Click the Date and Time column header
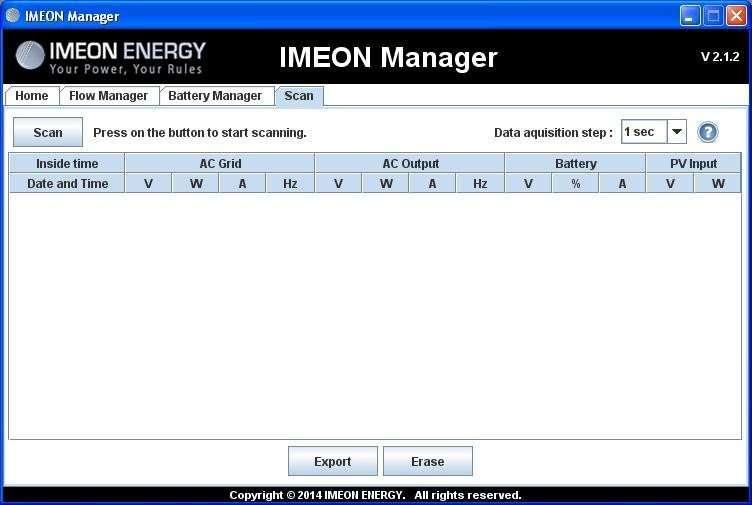The image size is (752, 505). pos(67,184)
